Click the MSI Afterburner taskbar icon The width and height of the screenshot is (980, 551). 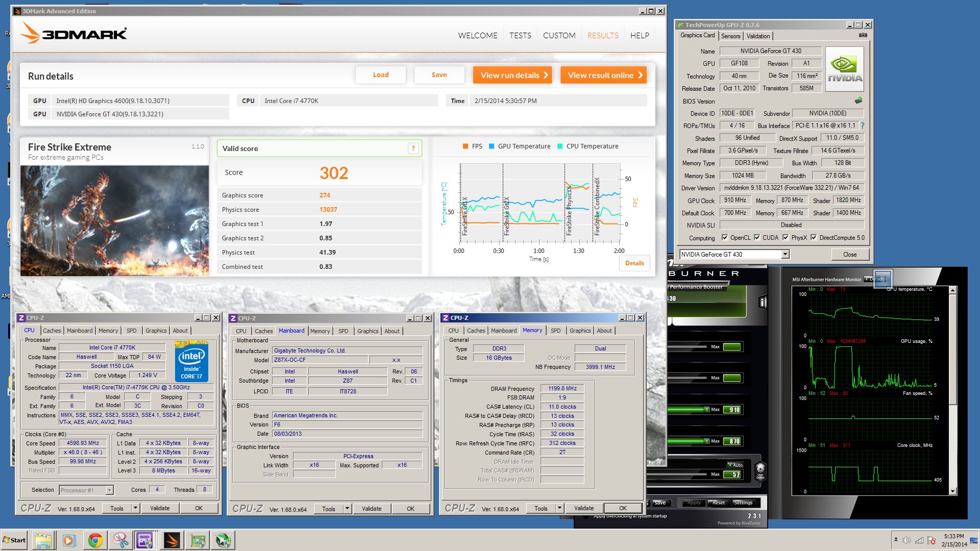point(223,540)
